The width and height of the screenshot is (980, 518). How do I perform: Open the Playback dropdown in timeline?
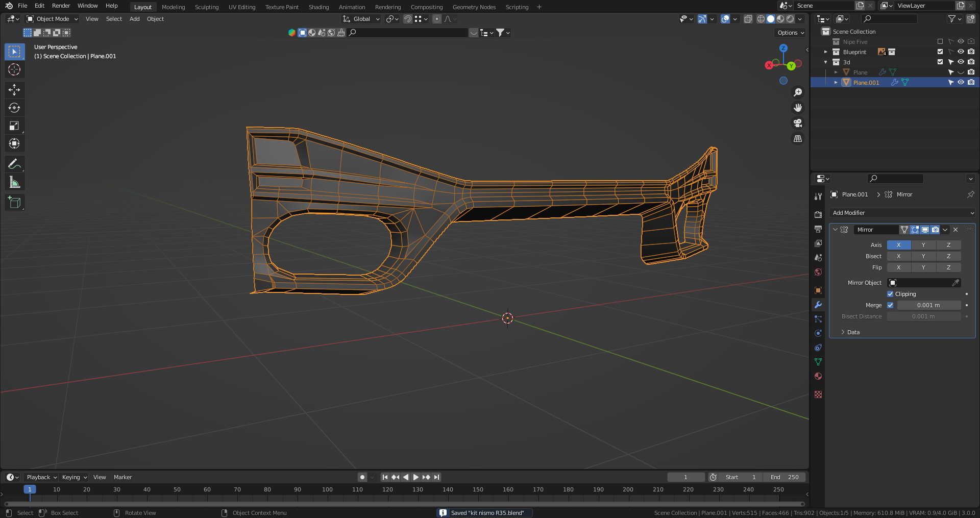coord(41,477)
